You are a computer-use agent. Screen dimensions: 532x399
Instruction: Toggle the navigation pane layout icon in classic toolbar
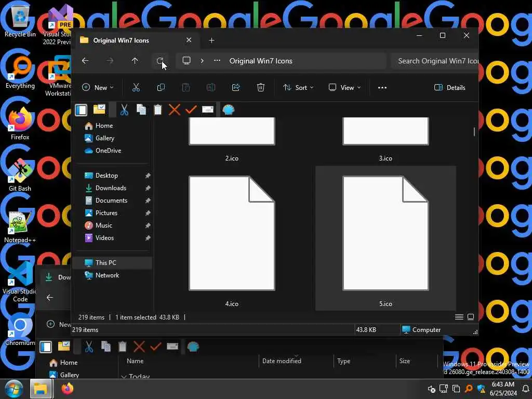tap(81, 110)
